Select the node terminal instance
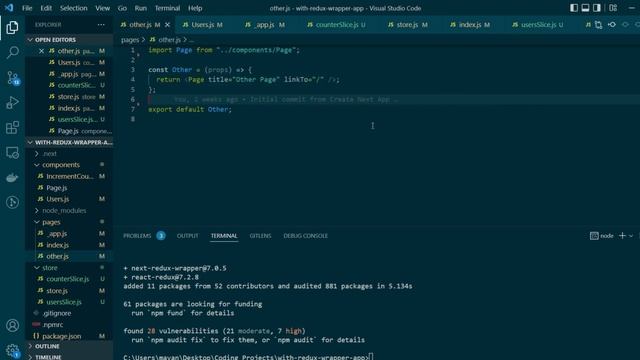Screen dimensions: 640x360 pyautogui.click(x=602, y=236)
